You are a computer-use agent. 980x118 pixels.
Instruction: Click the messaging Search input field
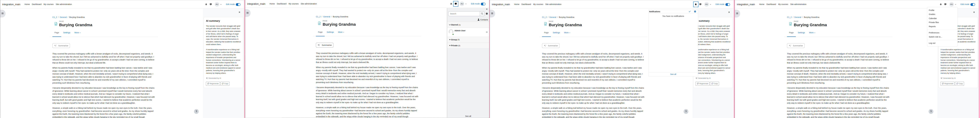click(x=464, y=14)
